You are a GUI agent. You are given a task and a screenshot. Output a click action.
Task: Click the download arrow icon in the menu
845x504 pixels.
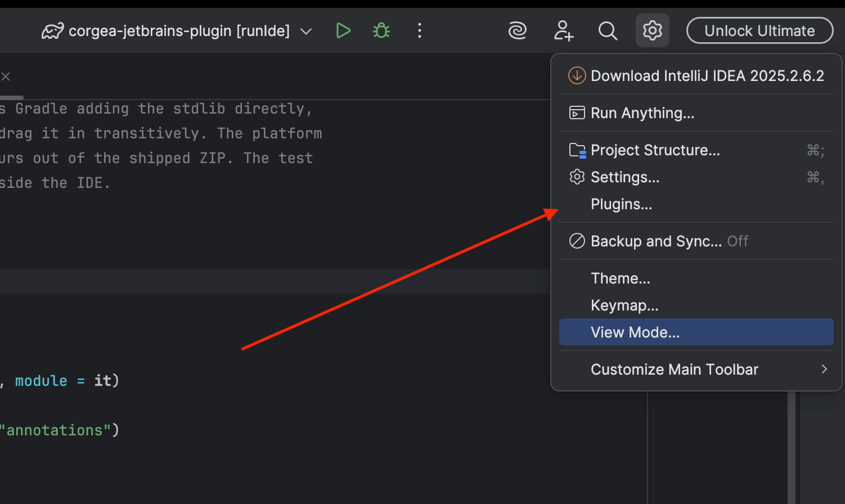[x=577, y=75]
